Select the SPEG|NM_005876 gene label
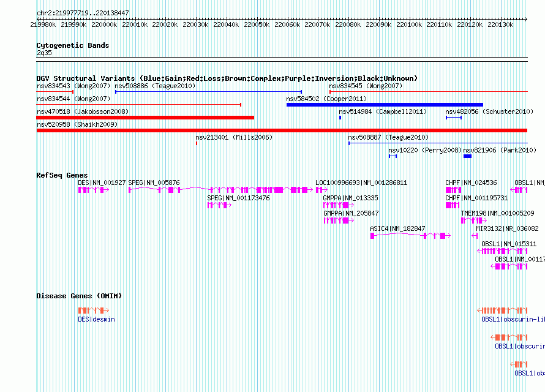 pos(154,183)
